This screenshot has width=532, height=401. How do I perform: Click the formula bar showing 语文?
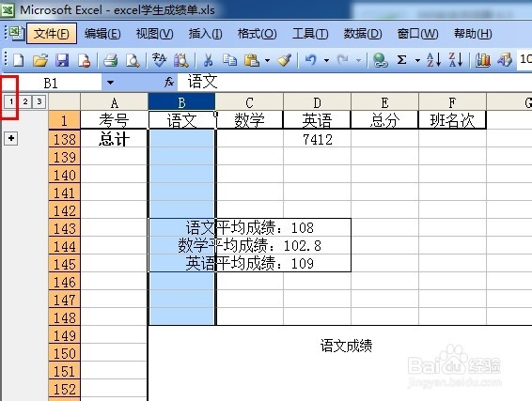[354, 82]
